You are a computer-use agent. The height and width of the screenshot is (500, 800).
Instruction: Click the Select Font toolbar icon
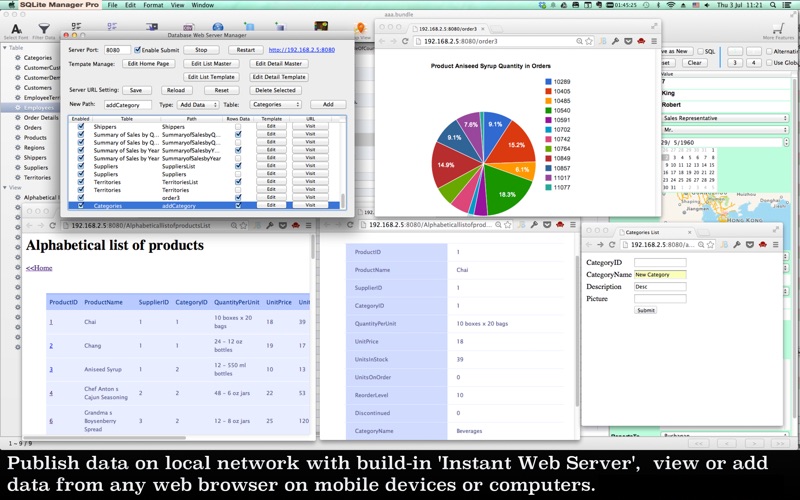coord(16,29)
